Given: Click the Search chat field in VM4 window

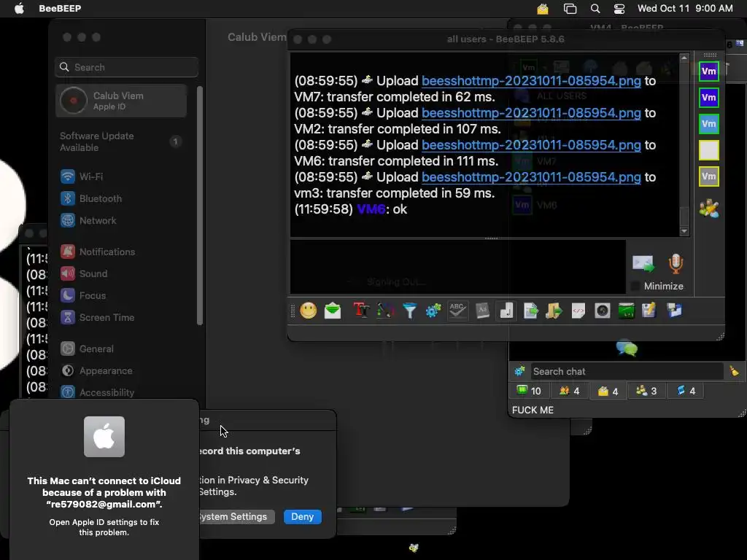Looking at the screenshot, I should tap(627, 371).
